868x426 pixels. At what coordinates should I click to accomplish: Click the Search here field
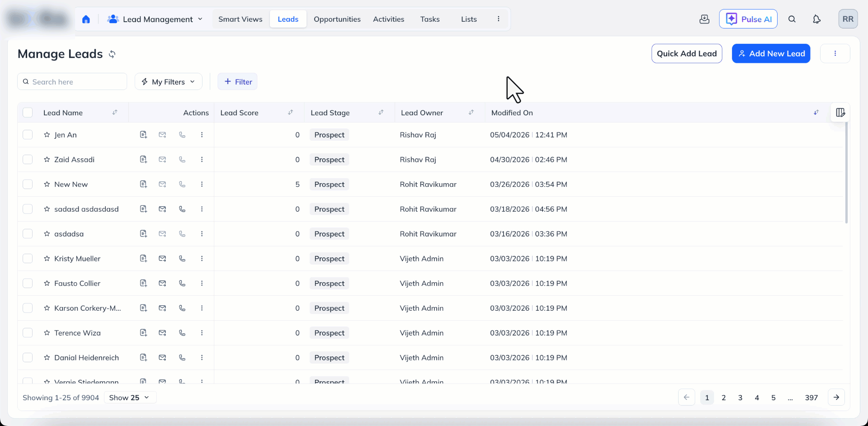72,82
